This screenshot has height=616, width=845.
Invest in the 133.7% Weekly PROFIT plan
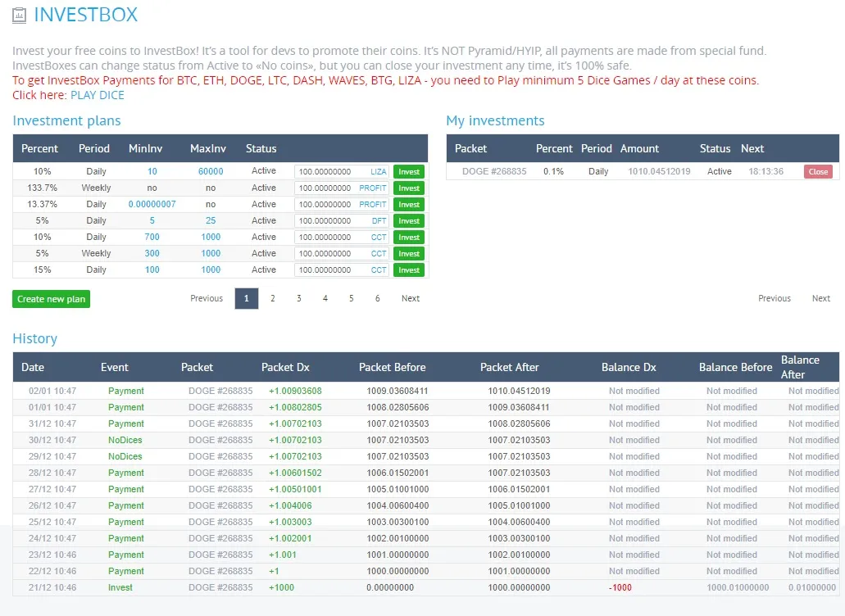409,188
